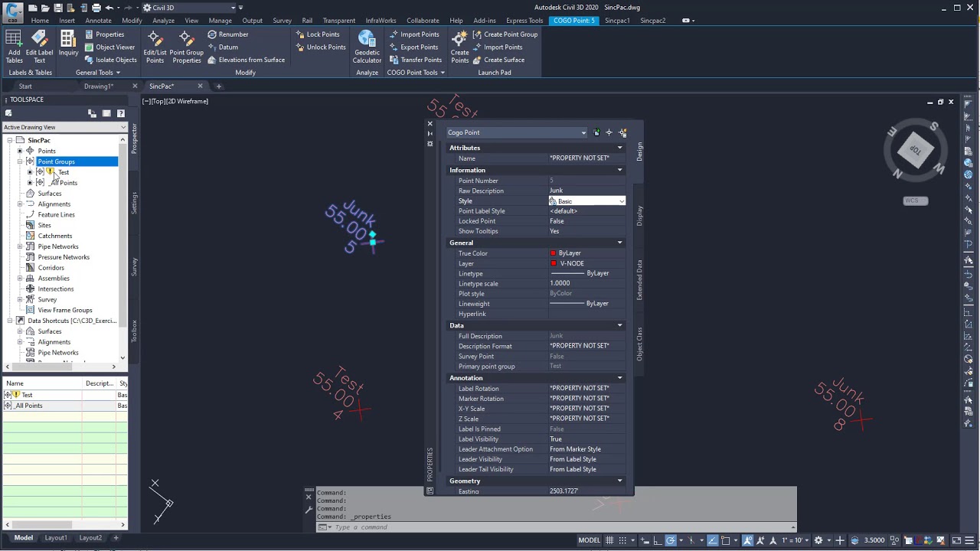Viewport: 980px width, 551px height.
Task: Select the _All Points row in list view
Action: 64,406
